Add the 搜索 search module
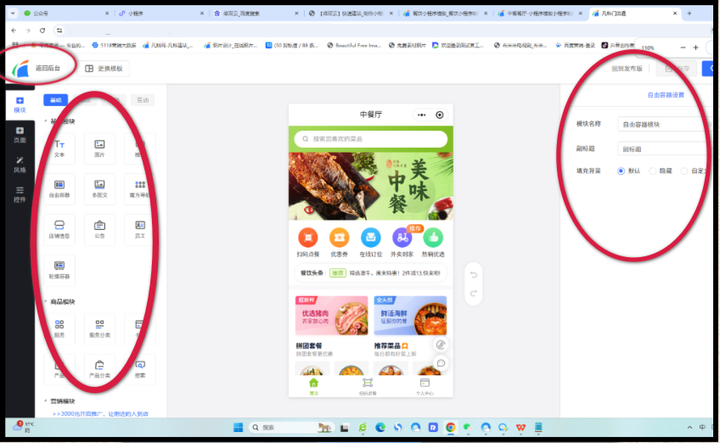Image resolution: width=720 pixels, height=443 pixels. click(x=140, y=369)
